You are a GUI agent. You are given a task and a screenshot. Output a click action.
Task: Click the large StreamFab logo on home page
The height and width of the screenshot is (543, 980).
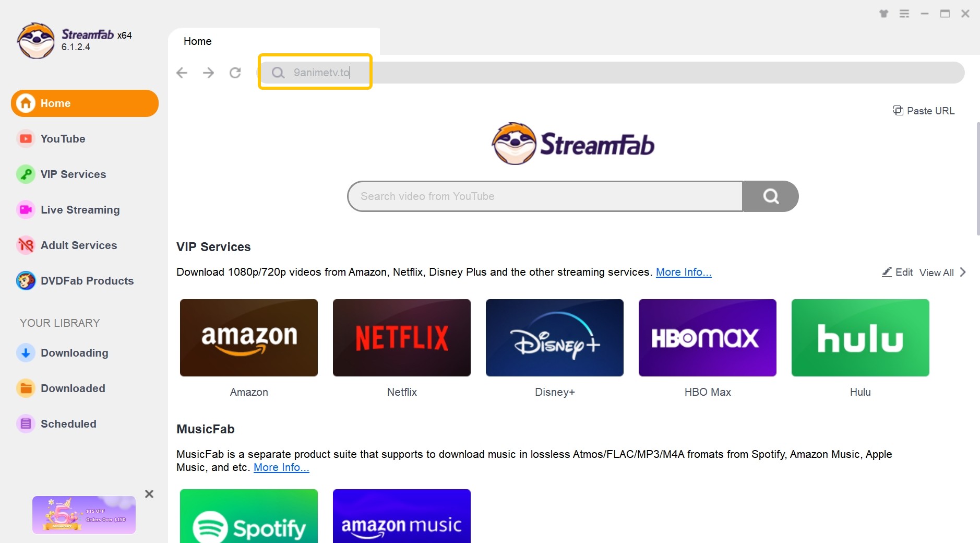pyautogui.click(x=573, y=144)
